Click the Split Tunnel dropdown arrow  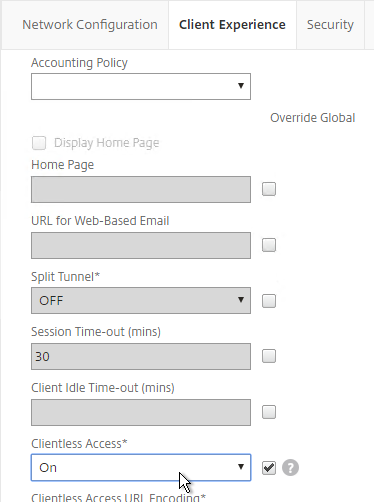click(x=241, y=300)
